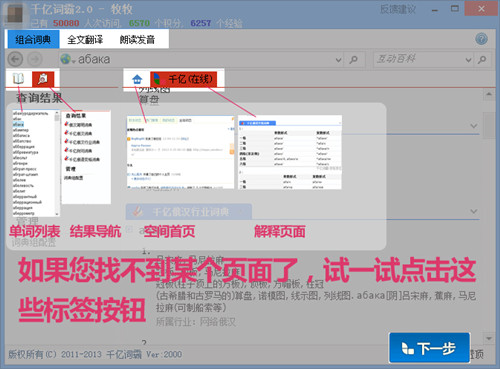Click the space homepage preview thumbnail
Viewport: 500px width, 369px height.
pos(180,152)
